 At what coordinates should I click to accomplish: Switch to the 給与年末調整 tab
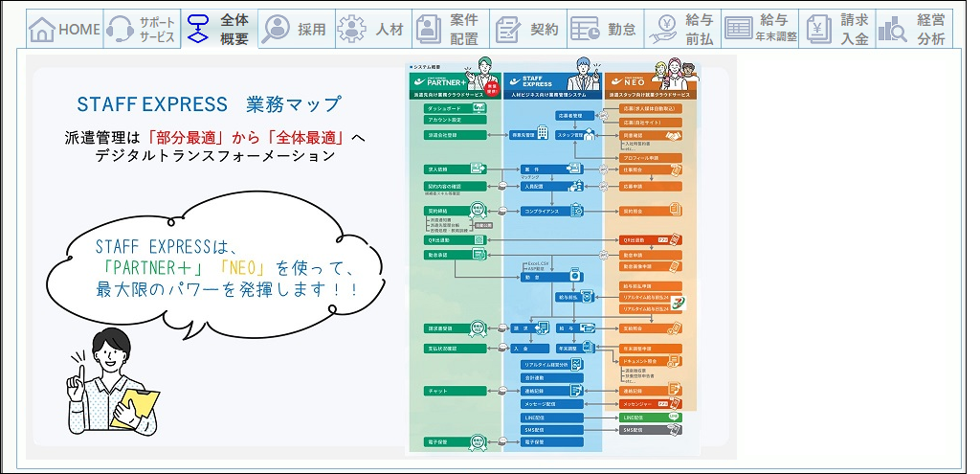point(760,29)
